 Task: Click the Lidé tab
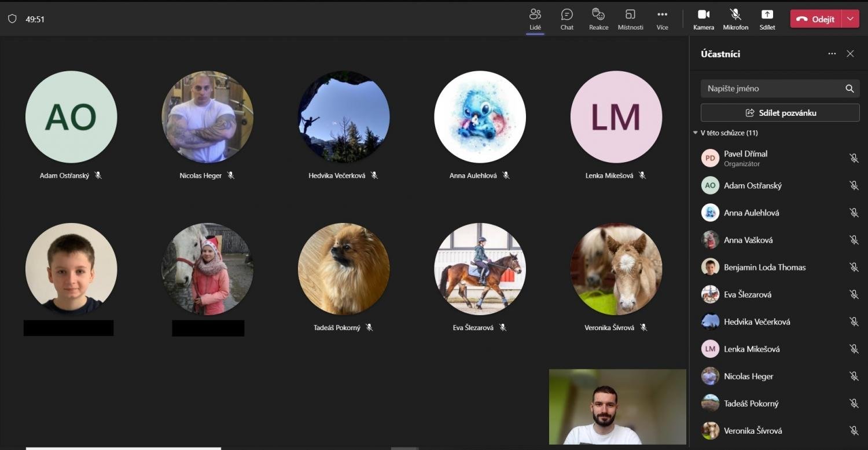(535, 19)
